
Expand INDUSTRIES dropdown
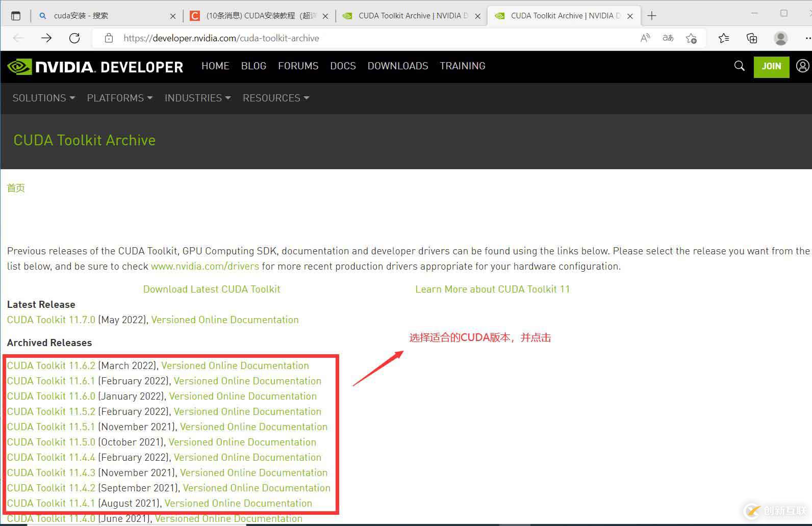197,98
